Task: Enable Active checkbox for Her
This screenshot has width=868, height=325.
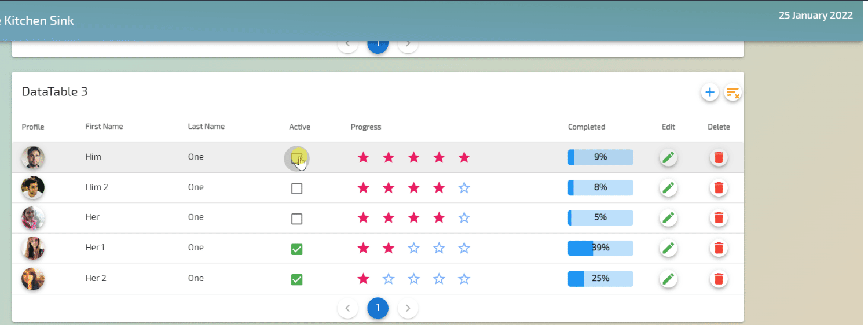Action: tap(296, 219)
